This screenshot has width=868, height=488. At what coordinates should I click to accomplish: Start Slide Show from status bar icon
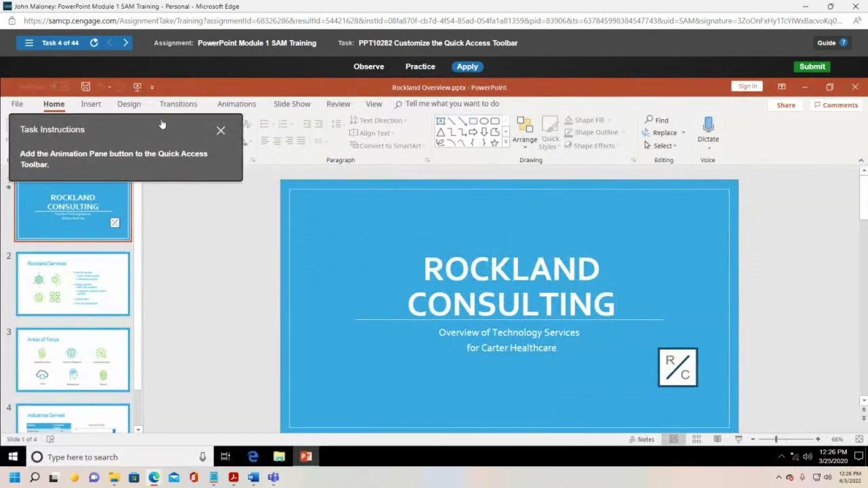point(738,439)
